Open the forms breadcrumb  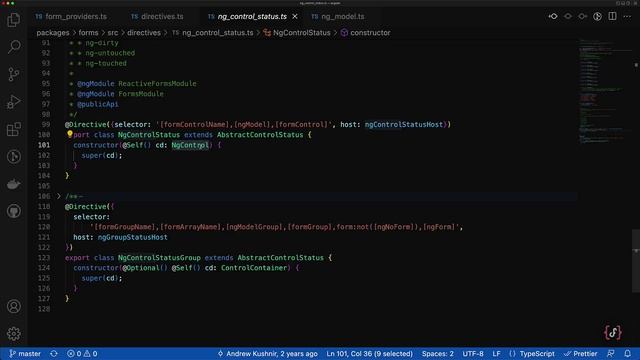[88, 33]
